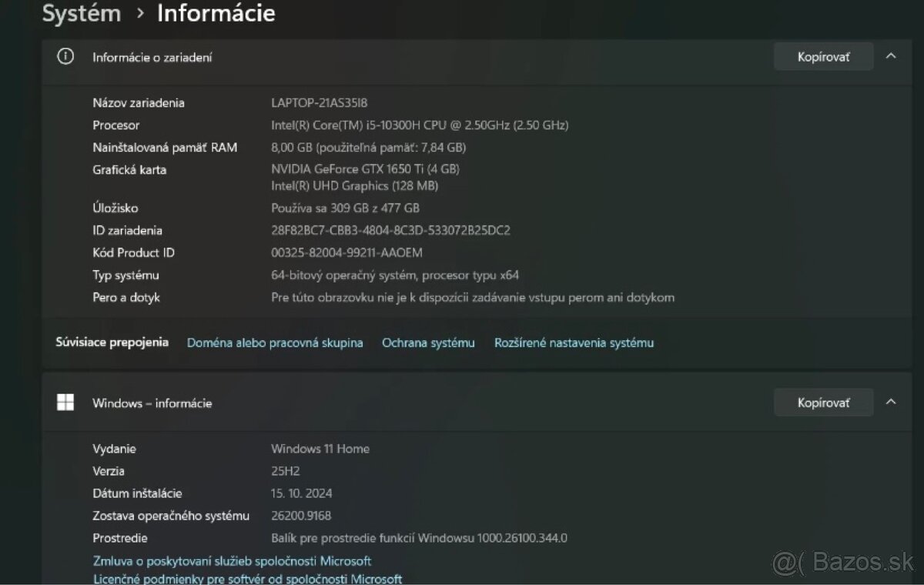Open the Ochrana systému link
924x585 pixels.
[428, 343]
